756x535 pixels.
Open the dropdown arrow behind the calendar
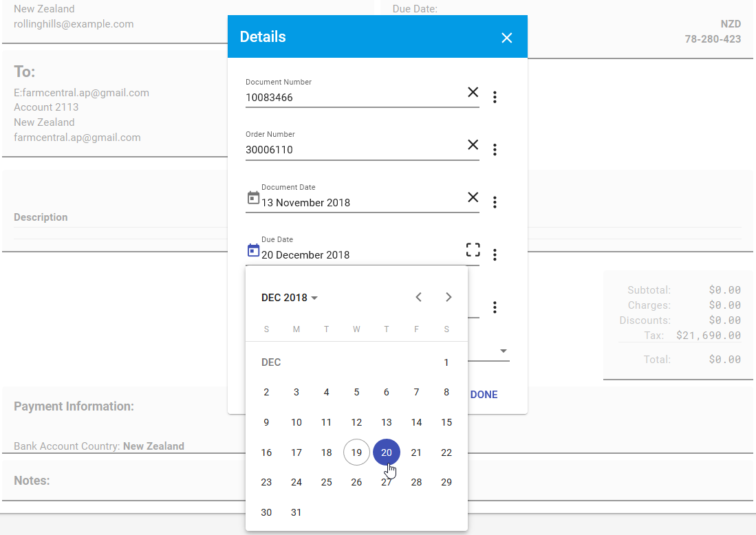tap(504, 351)
